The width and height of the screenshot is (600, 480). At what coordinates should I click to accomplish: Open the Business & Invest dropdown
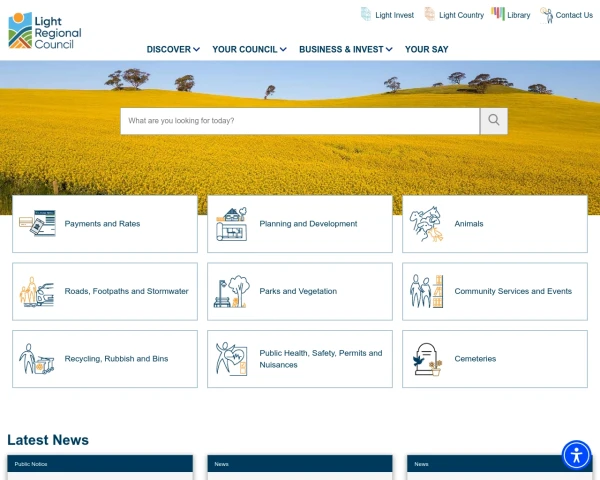[x=345, y=49]
